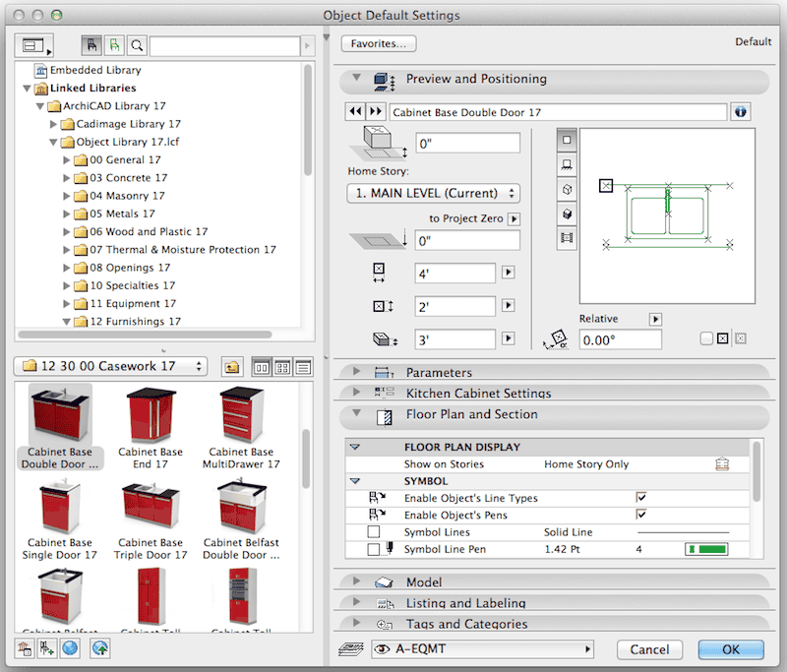The height and width of the screenshot is (672, 787).
Task: Select 06 Wood and Plastic 17 folder
Action: (149, 231)
